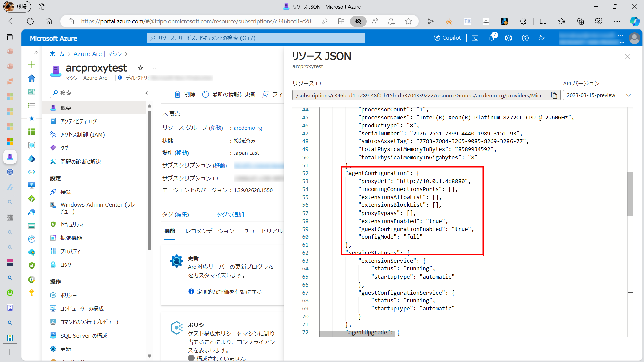Click Refresh (最新の情報に更新) toolbar button
This screenshot has width=644, height=362.
pyautogui.click(x=229, y=94)
